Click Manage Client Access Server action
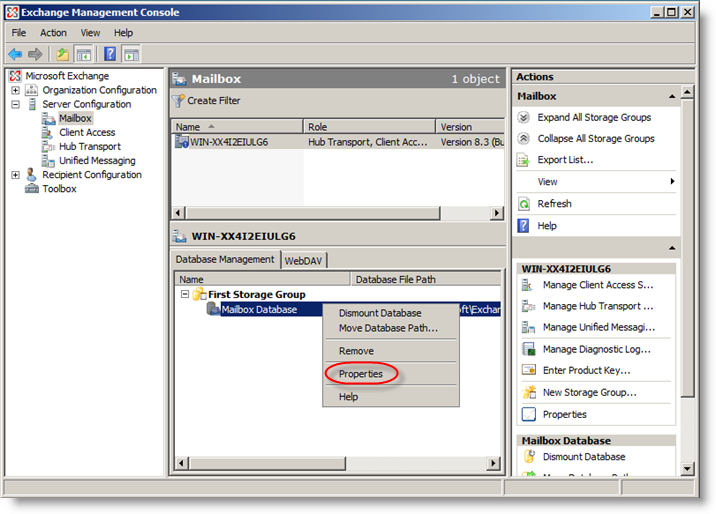Screen dimensions: 716x514 tap(598, 285)
